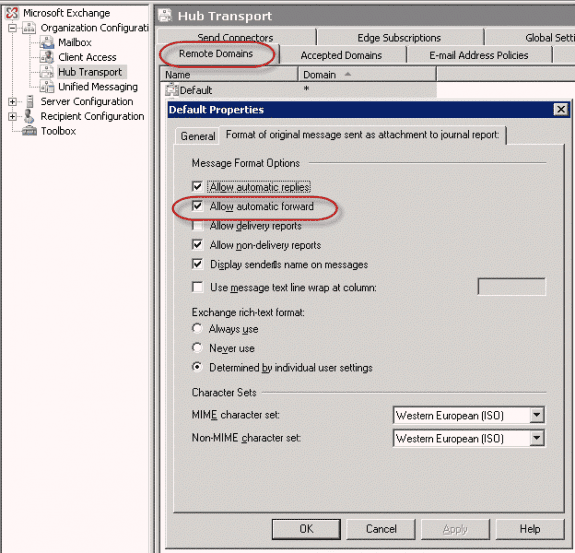Viewport: 575px width, 553px height.
Task: Click the Hub Transport header icon
Action: coord(165,16)
